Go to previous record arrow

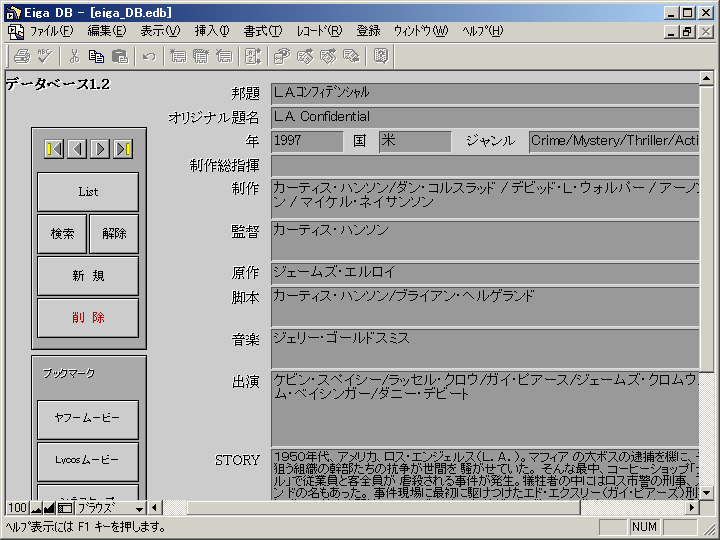tap(77, 149)
